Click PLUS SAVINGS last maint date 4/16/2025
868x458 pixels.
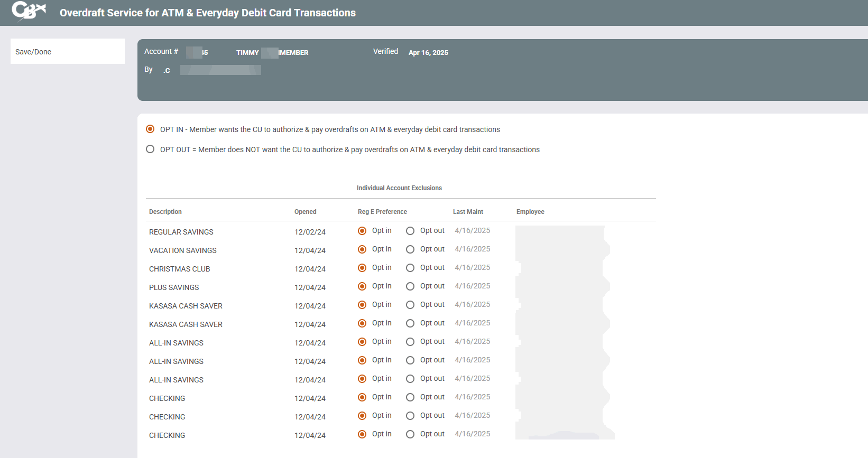(x=473, y=286)
